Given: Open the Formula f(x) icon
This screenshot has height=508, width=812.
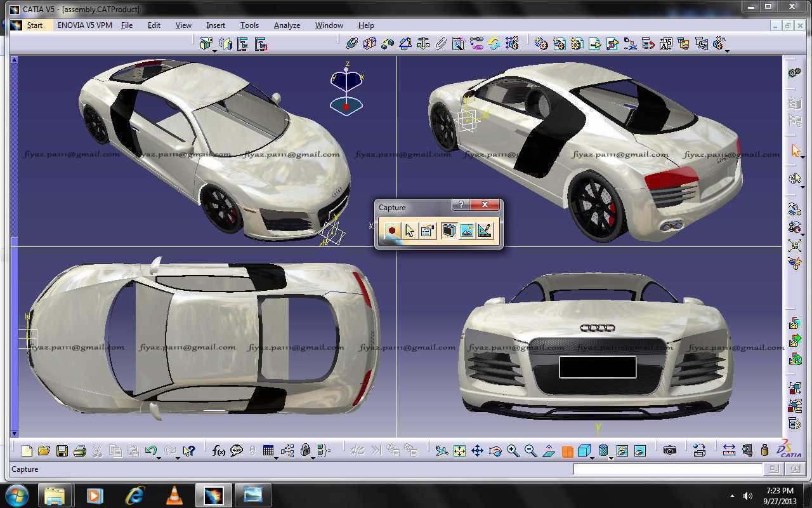Looking at the screenshot, I should tap(219, 451).
